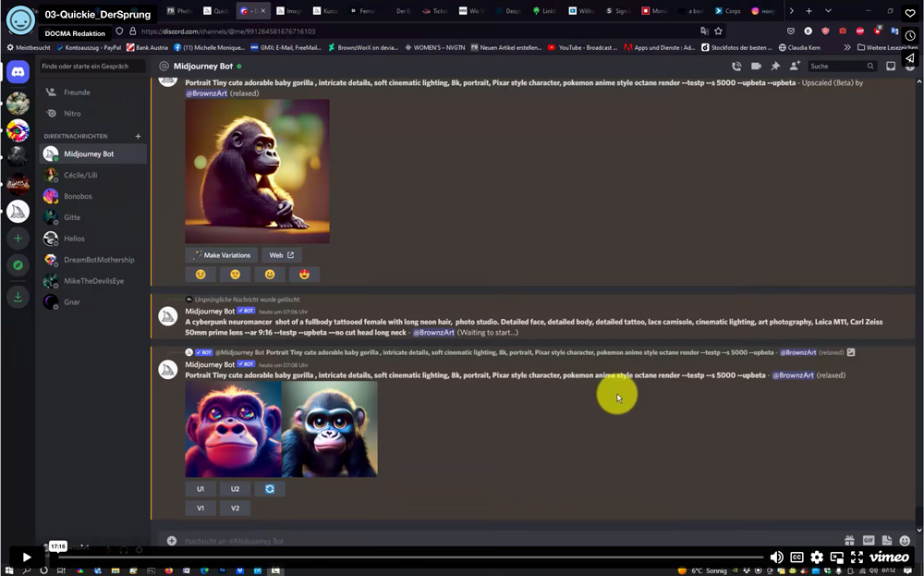The image size is (924, 576).
Task: Seek on the Vimeo progress bar
Action: pos(411,557)
